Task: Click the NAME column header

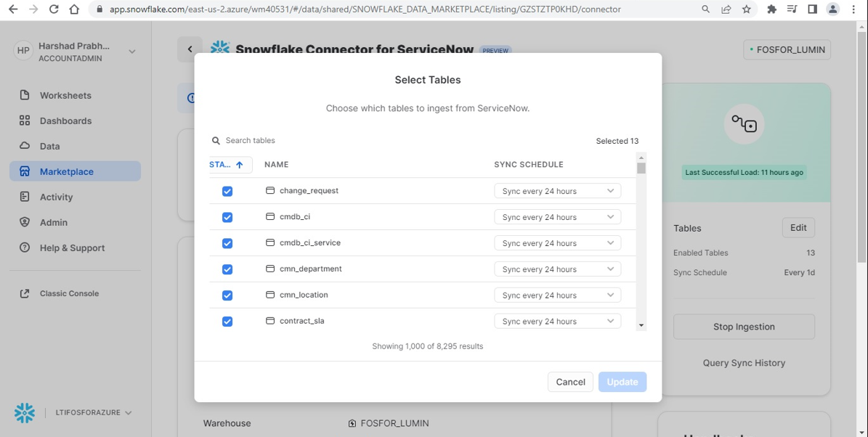Action: 276,164
